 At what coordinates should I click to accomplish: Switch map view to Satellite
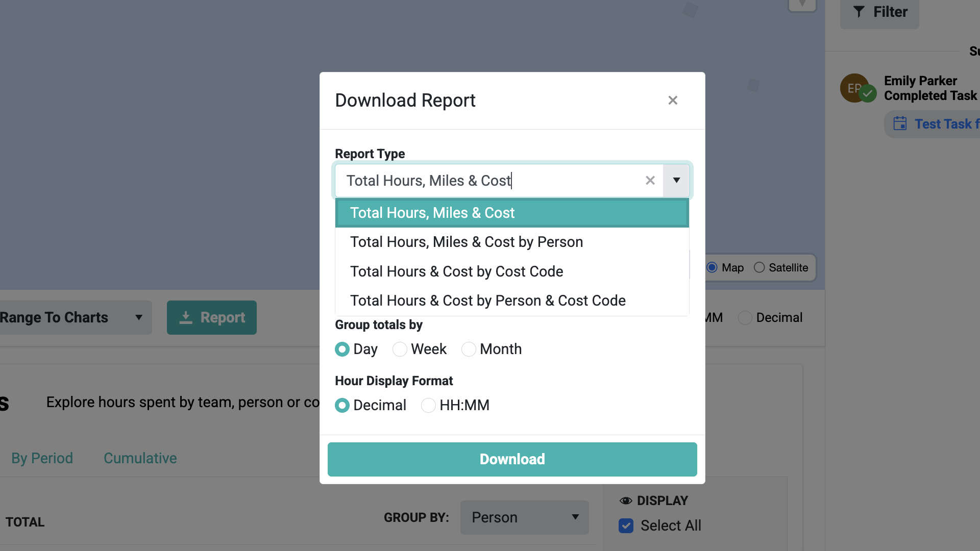click(x=759, y=267)
